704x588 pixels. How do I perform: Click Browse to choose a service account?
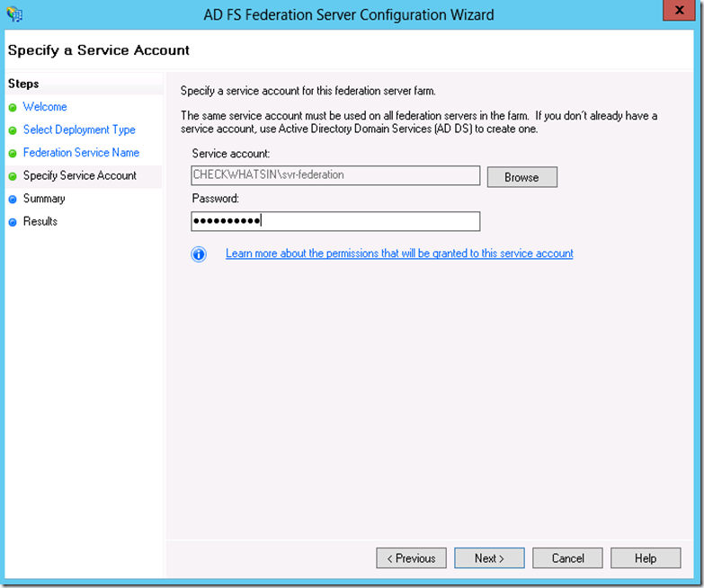pos(522,177)
